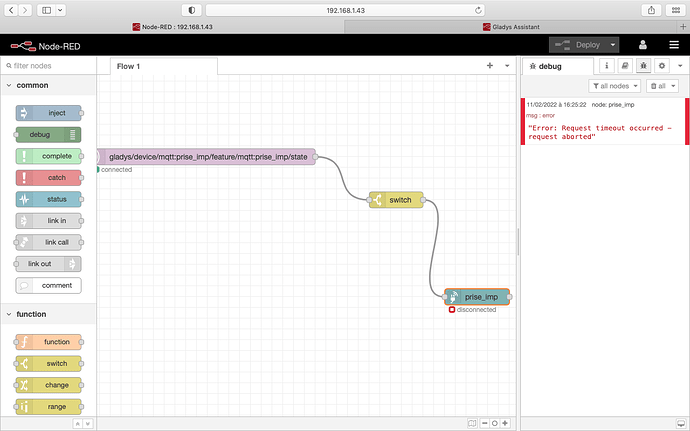Click the gladys MQTT state node

click(x=206, y=157)
